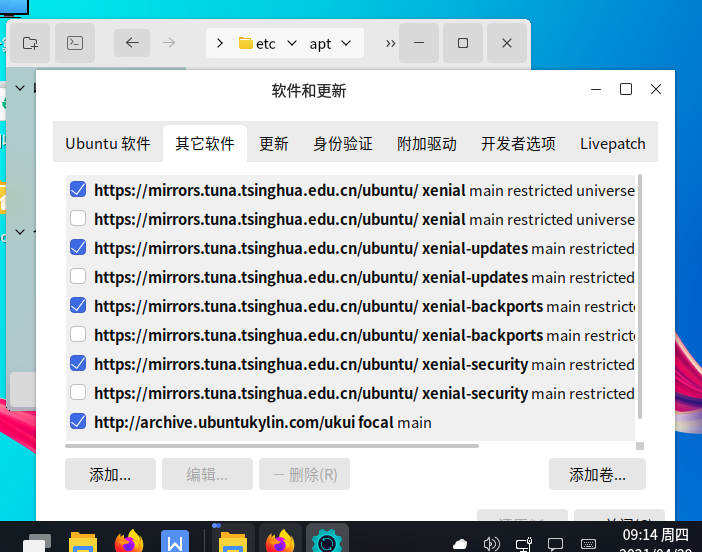Open cloud weather tray icon

point(460,544)
